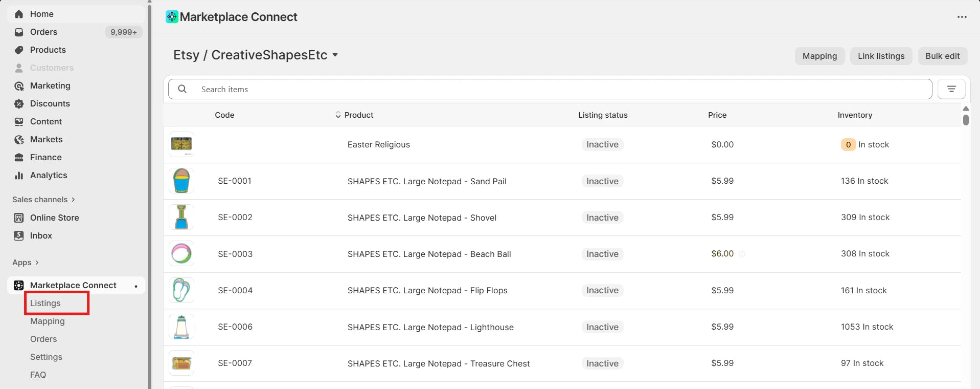This screenshot has height=389, width=980.
Task: Click the Products tag icon
Action: click(x=19, y=50)
